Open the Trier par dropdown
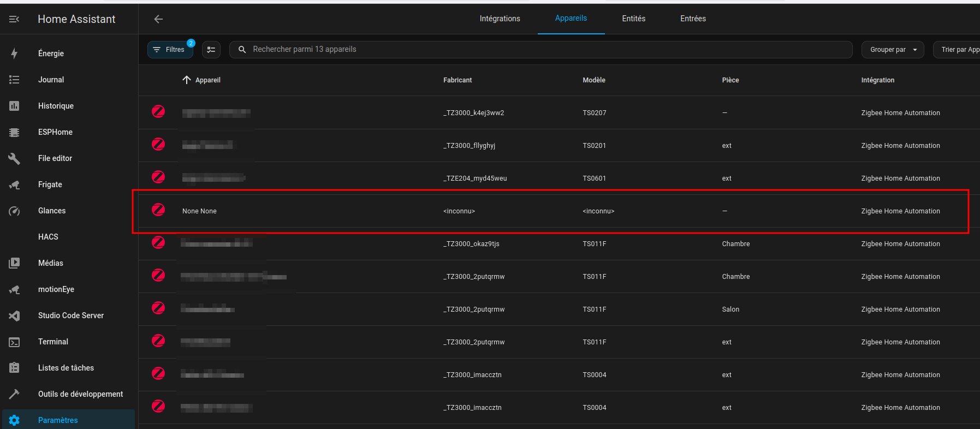Viewport: 980px width, 429px height. [x=957, y=50]
